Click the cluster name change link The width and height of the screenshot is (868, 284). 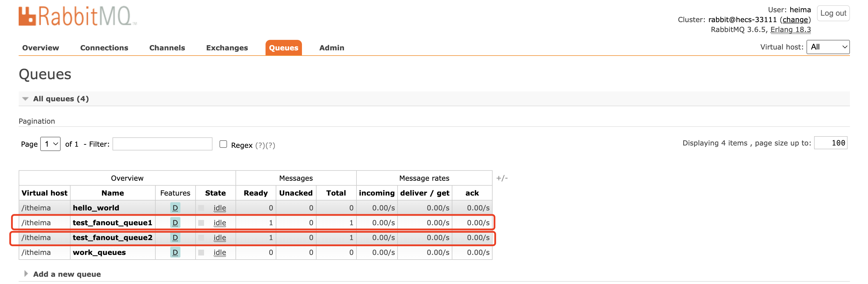795,20
